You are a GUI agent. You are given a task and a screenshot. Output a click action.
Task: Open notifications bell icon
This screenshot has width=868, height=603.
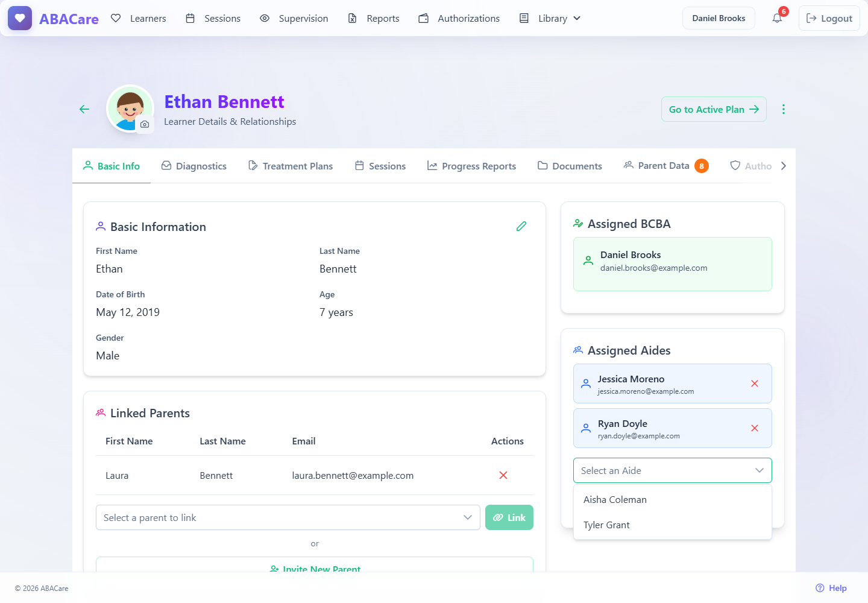(x=778, y=18)
